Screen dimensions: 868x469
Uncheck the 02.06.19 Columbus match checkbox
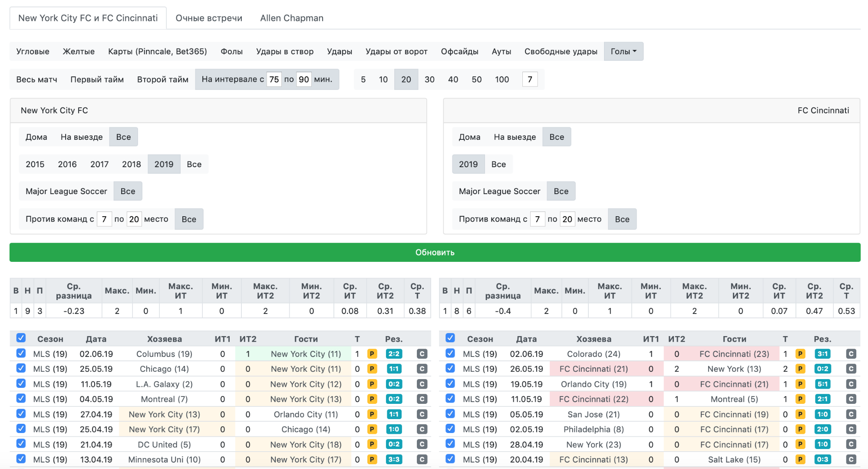pyautogui.click(x=21, y=353)
